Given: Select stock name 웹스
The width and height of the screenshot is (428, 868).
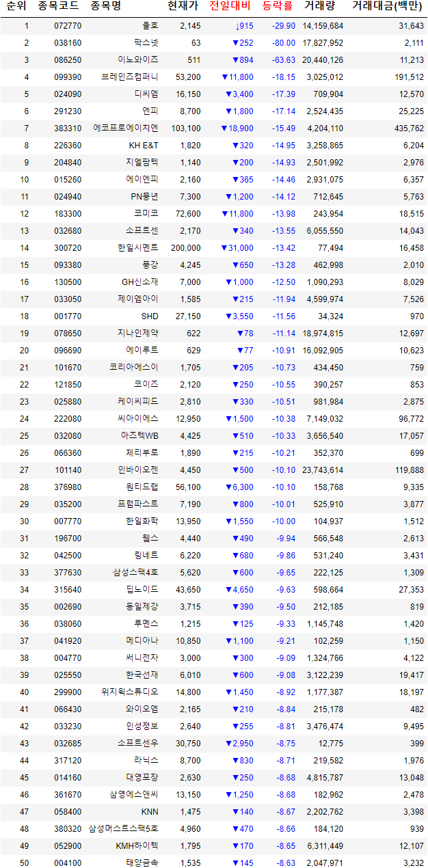Looking at the screenshot, I should (x=150, y=539).
